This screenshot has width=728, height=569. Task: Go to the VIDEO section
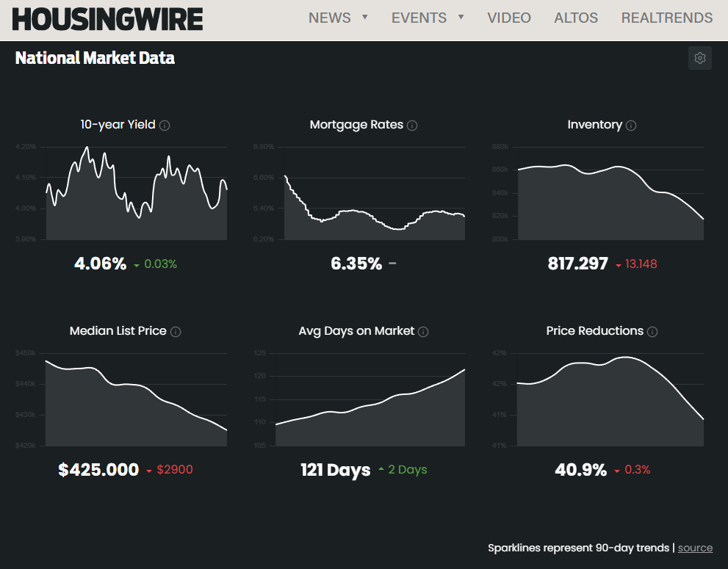[x=509, y=18]
